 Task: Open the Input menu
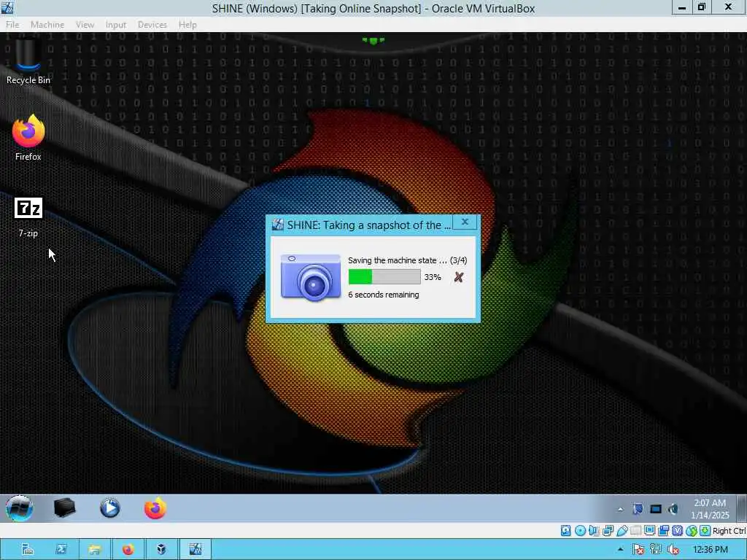[116, 25]
